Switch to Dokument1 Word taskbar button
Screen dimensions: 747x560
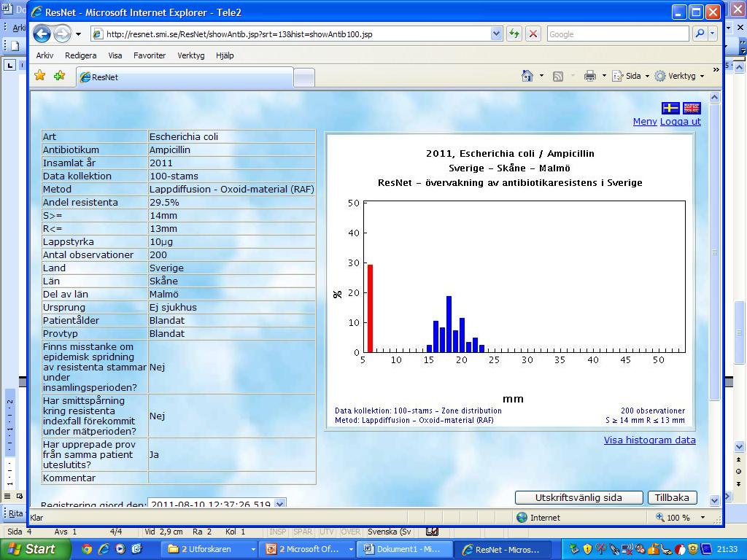point(405,549)
